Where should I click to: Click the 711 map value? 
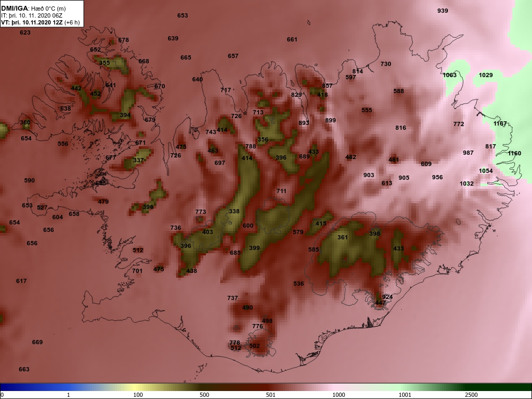pyautogui.click(x=281, y=192)
